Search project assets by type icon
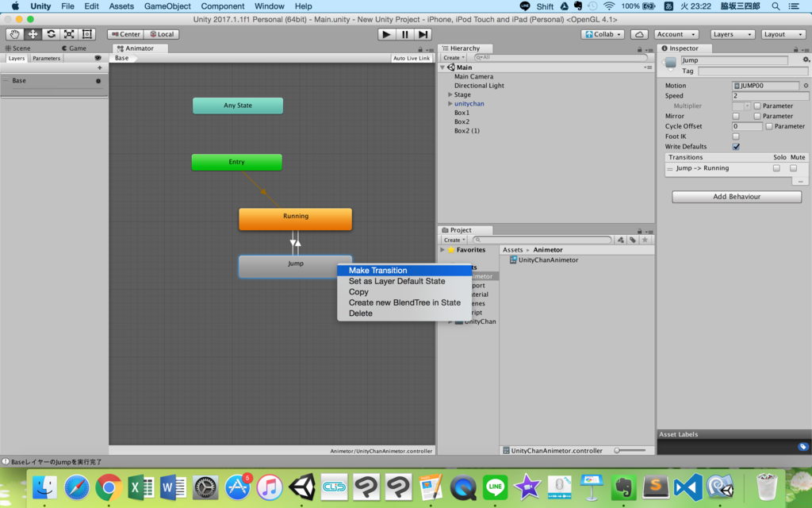 (620, 240)
